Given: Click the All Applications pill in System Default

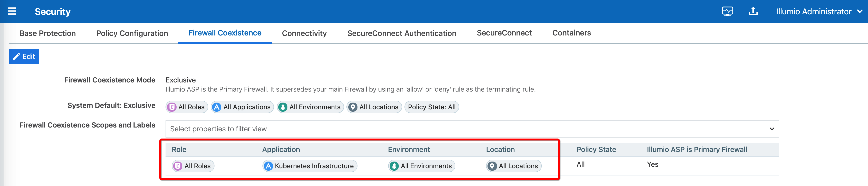Looking at the screenshot, I should [242, 107].
